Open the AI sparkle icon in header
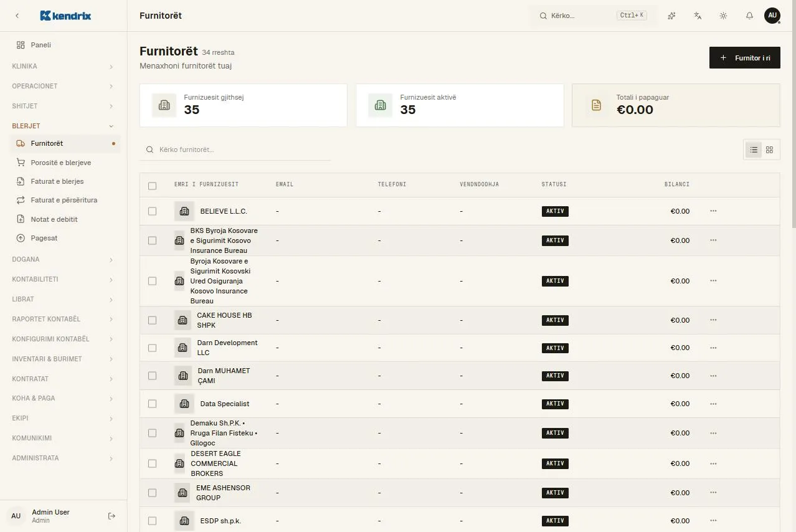Screen dimensions: 796x532 tap(671, 16)
